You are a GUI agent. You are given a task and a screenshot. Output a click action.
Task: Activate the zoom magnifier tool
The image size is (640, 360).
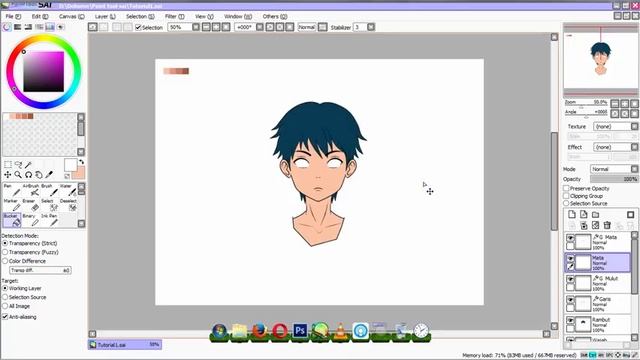point(18,175)
